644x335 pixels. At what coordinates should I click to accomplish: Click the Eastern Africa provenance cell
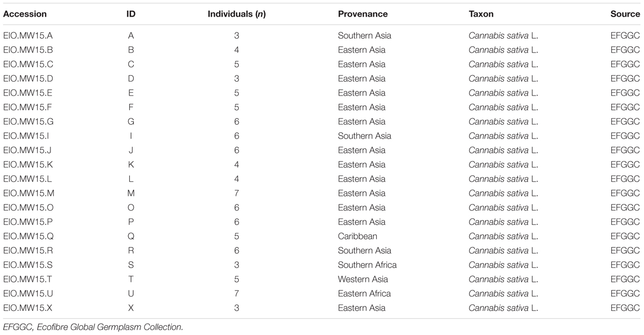coord(364,294)
